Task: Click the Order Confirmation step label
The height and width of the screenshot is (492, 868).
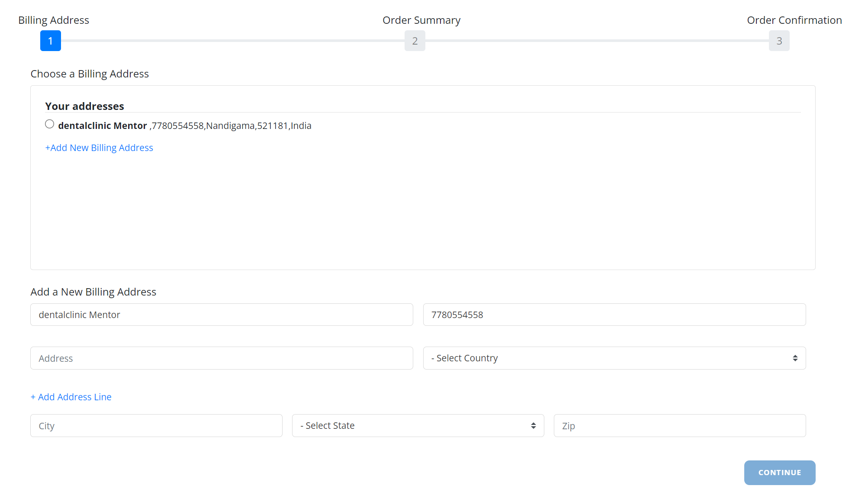Action: coord(794,20)
